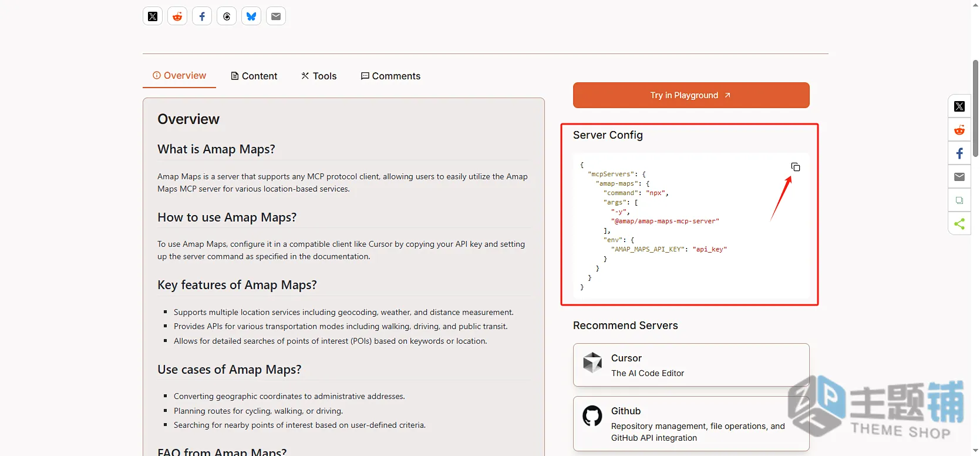Click the email icon in the floating side share bar
The width and height of the screenshot is (980, 456).
point(959,177)
